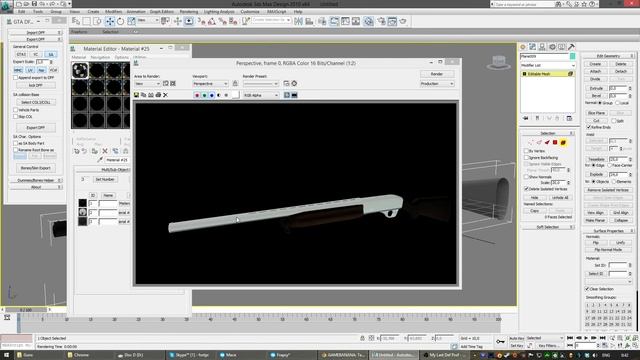Pick material from object eyedropper icon
The height and width of the screenshot is (360, 640).
coord(100,160)
